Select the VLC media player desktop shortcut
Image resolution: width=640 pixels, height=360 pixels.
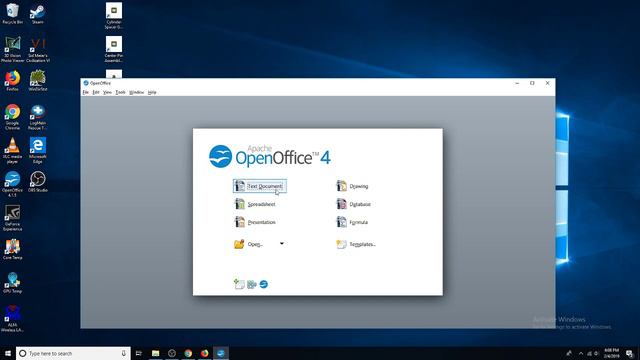point(13,151)
